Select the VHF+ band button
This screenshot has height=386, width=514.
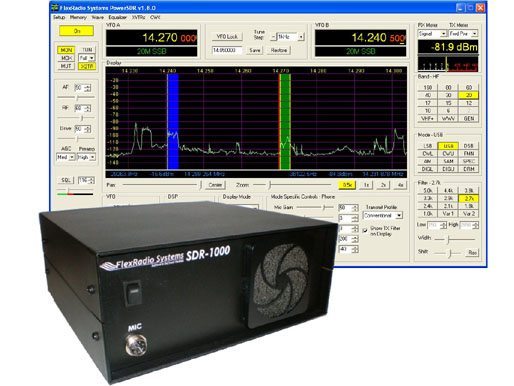click(428, 119)
